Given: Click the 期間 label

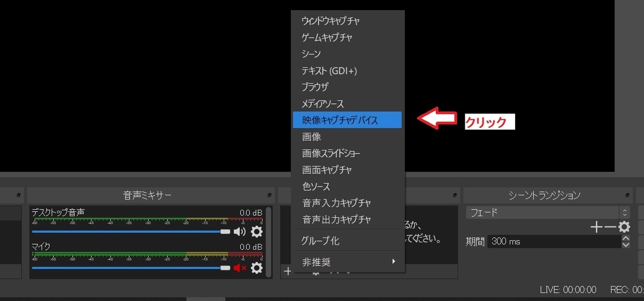Looking at the screenshot, I should (475, 242).
